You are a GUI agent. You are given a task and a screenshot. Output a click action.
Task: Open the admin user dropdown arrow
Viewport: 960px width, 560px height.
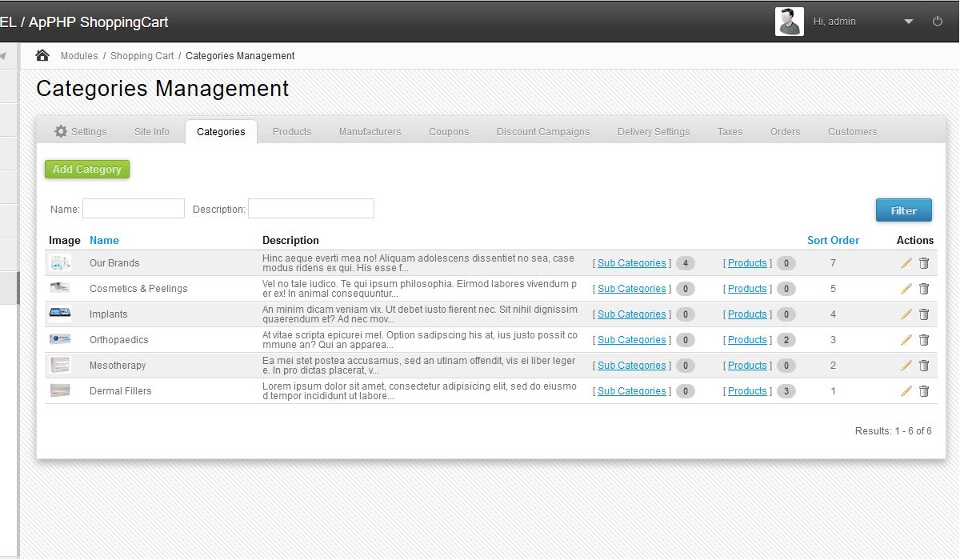[908, 22]
